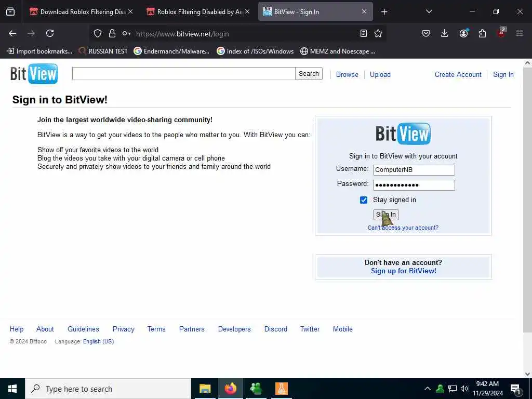Click the Sign In submit button
532x399 pixels.
click(x=386, y=215)
